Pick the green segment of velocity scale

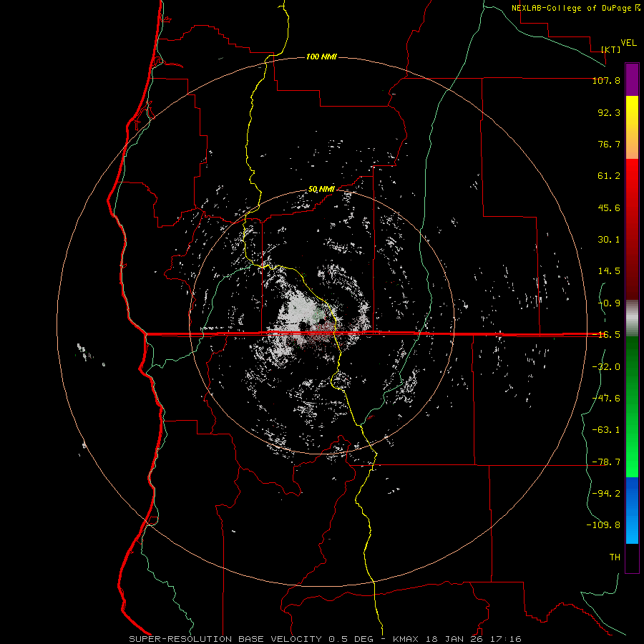[632, 406]
